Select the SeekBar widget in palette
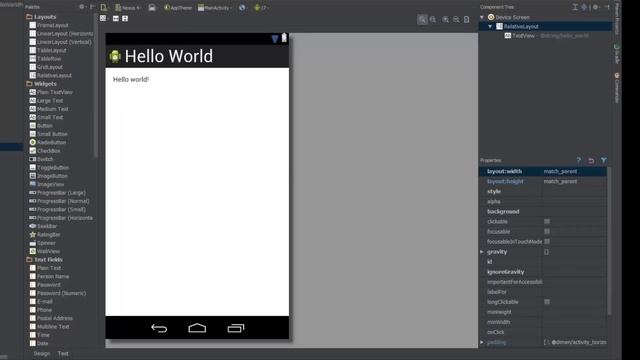640x360 pixels. 43,226
